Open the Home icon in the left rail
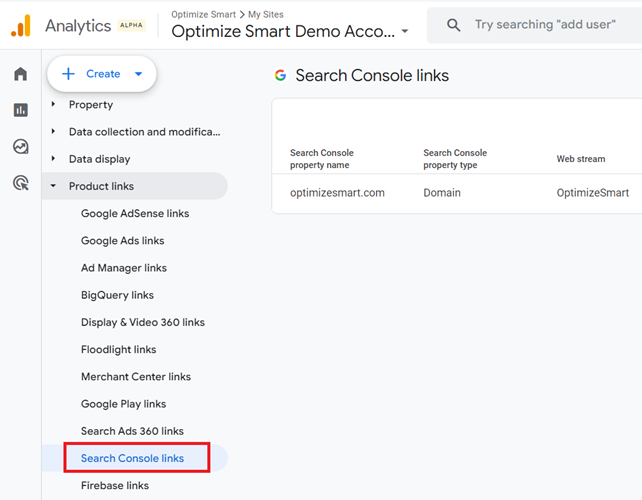The image size is (642, 500). click(20, 74)
